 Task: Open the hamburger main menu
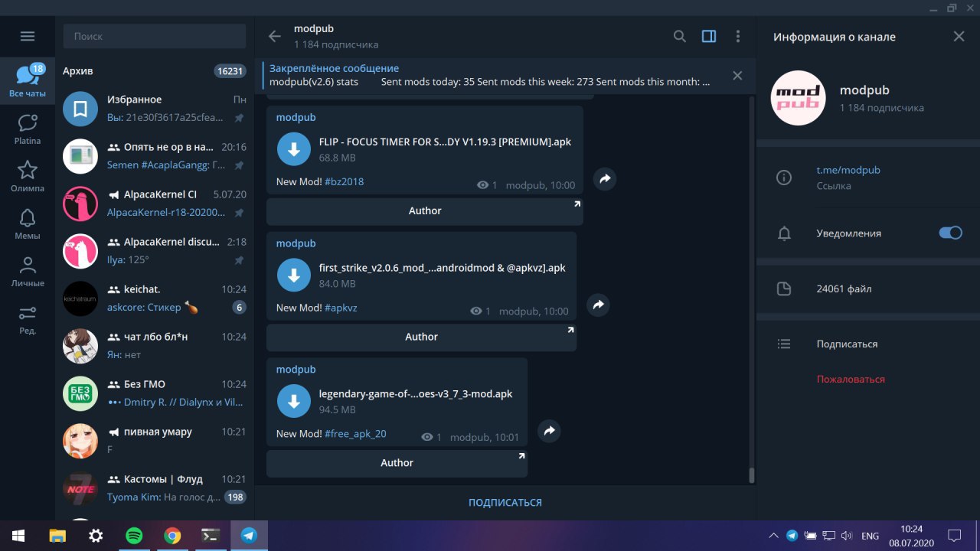point(28,36)
